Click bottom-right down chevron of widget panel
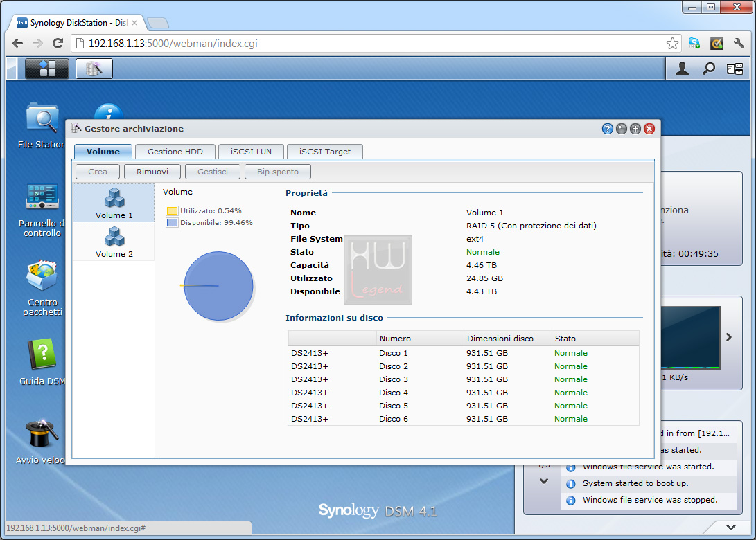 (x=731, y=528)
